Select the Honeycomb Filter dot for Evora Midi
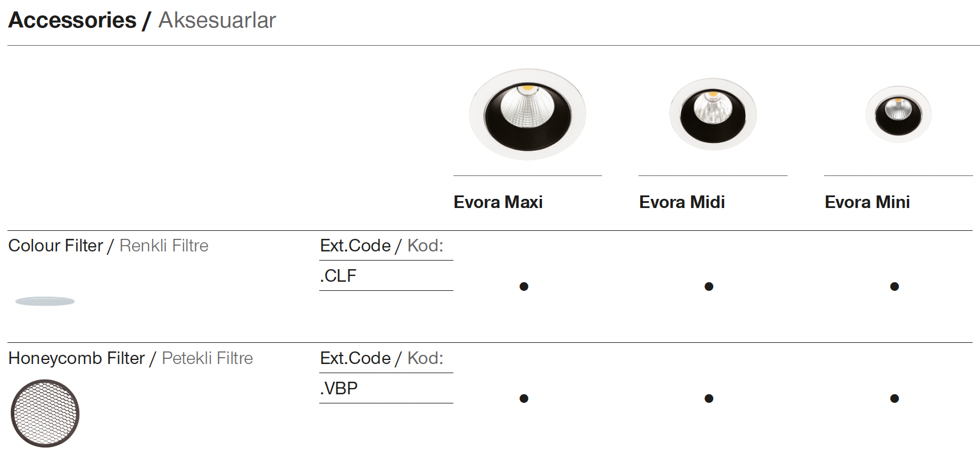980x456 pixels. point(709,398)
